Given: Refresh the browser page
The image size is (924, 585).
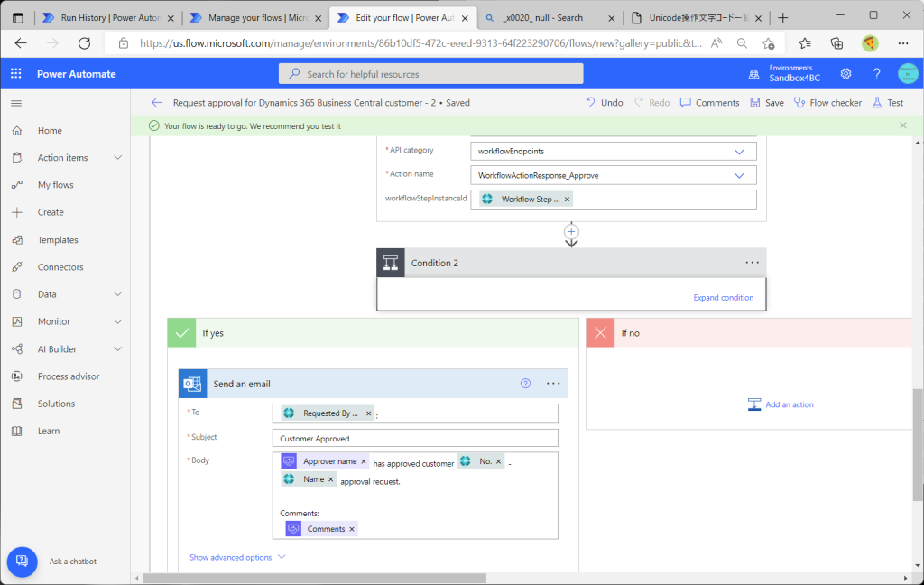Looking at the screenshot, I should coord(84,43).
